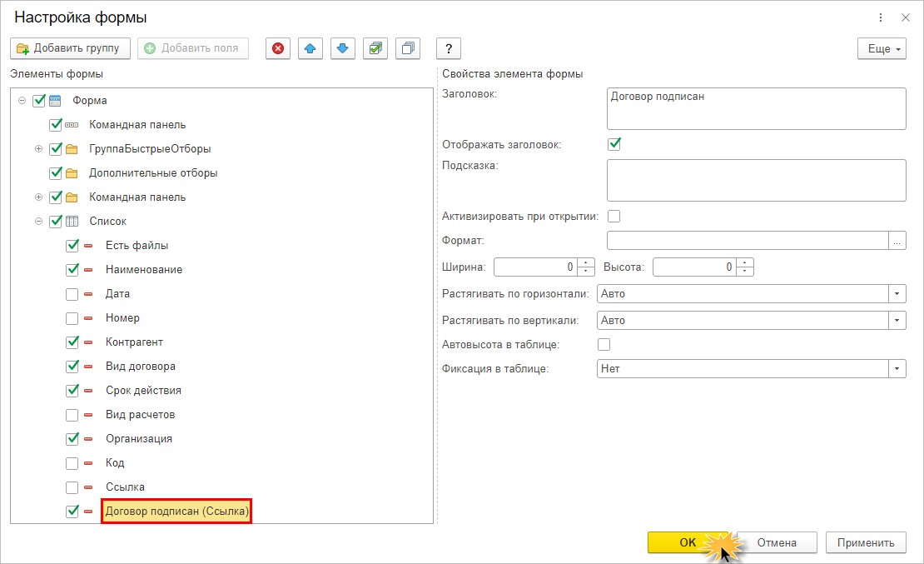
Task: Enable Автовысота в таблице checkbox
Action: coord(604,344)
